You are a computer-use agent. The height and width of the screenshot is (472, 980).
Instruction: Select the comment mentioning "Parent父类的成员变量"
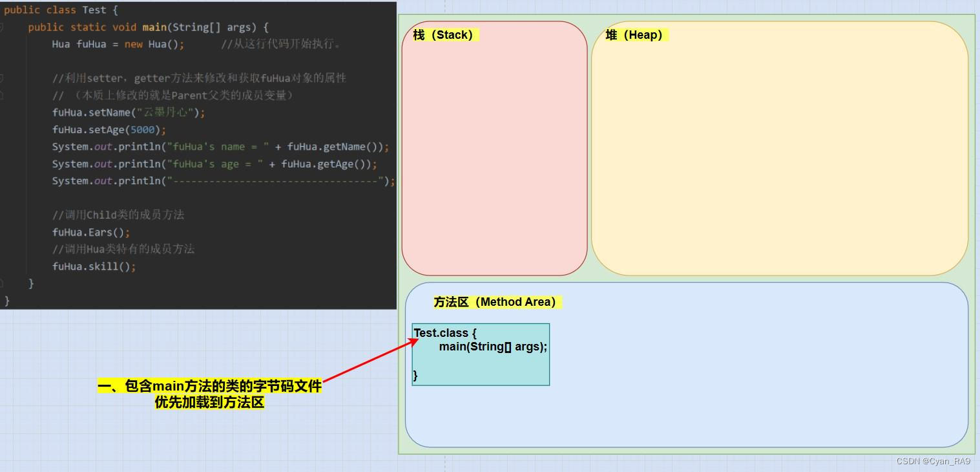(173, 96)
